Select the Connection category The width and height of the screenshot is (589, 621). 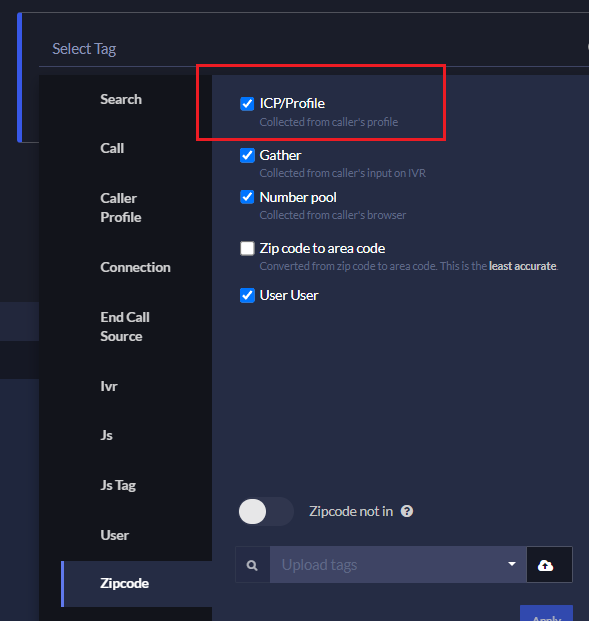tap(135, 267)
